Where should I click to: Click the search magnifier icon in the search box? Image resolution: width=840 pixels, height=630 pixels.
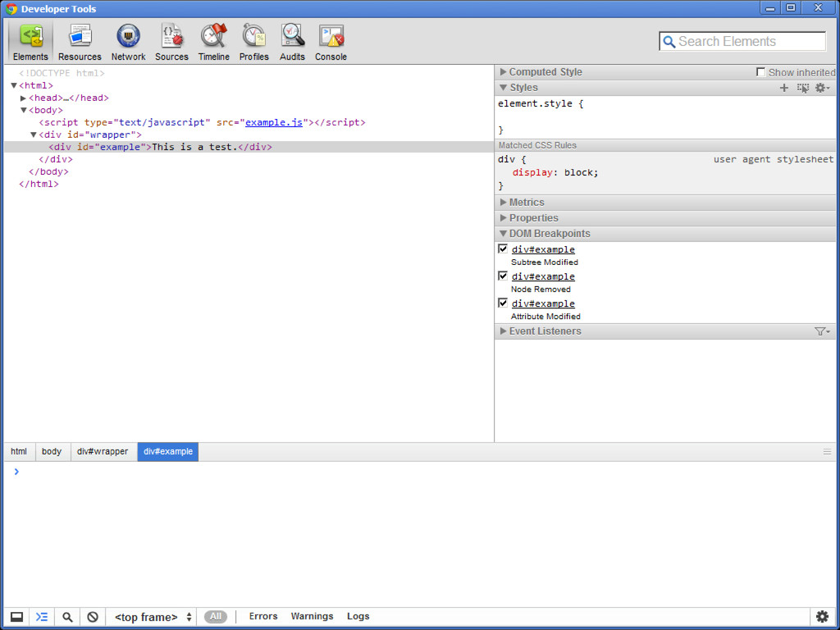(669, 42)
